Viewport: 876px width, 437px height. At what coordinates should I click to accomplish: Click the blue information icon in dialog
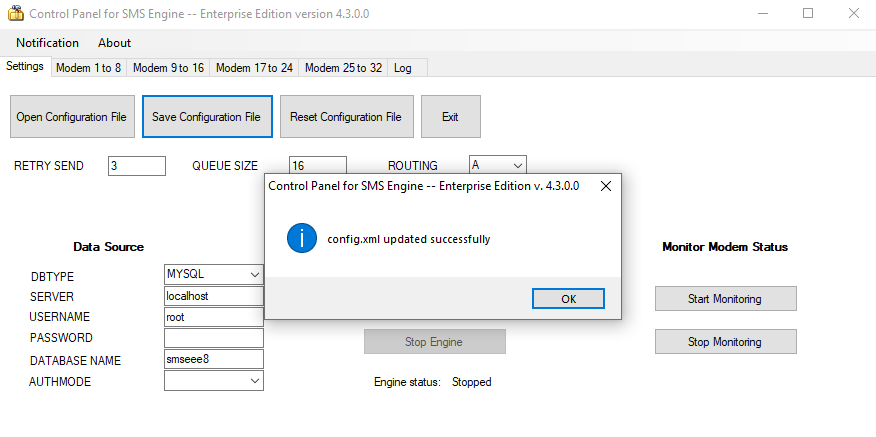pos(301,239)
